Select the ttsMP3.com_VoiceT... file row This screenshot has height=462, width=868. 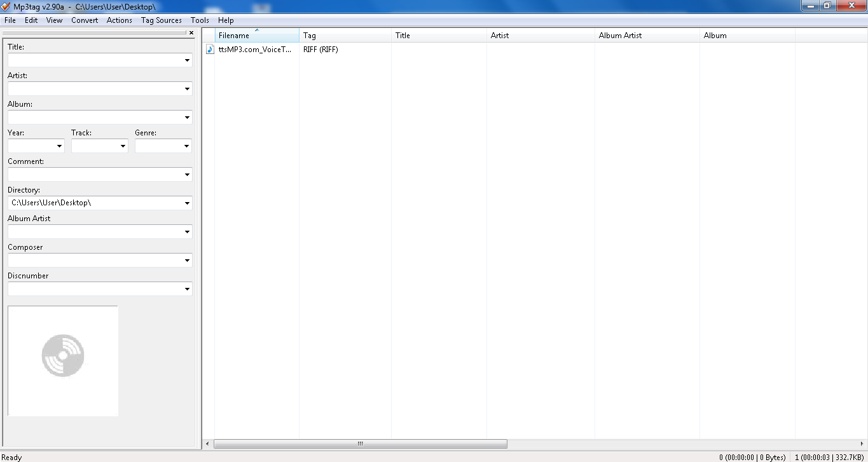254,49
